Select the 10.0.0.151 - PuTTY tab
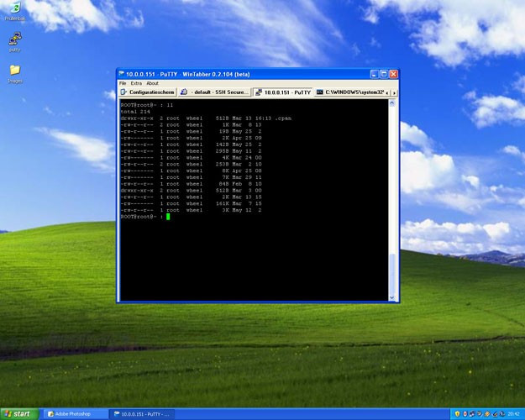The width and height of the screenshot is (525, 420). (x=283, y=92)
